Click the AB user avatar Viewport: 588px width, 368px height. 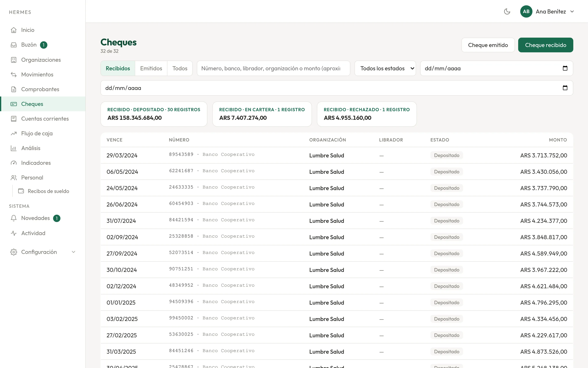click(526, 11)
